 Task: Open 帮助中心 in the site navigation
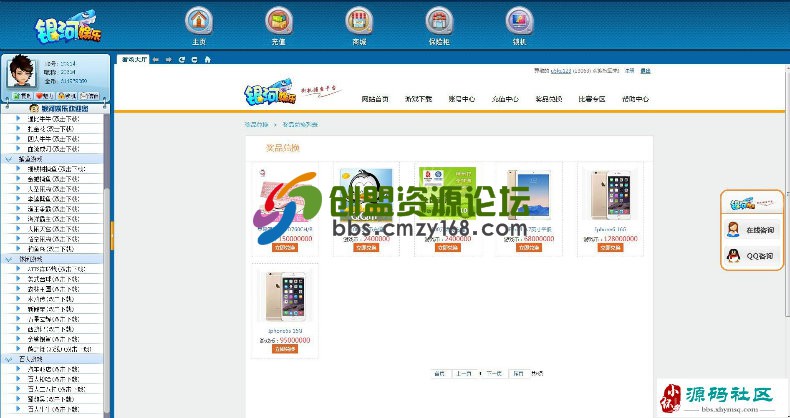pos(635,99)
